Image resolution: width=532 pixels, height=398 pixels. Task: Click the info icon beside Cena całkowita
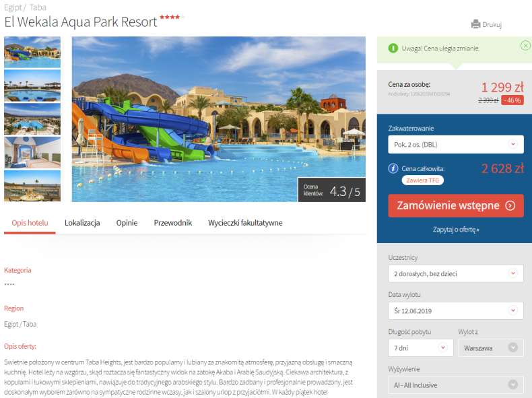[x=393, y=168]
